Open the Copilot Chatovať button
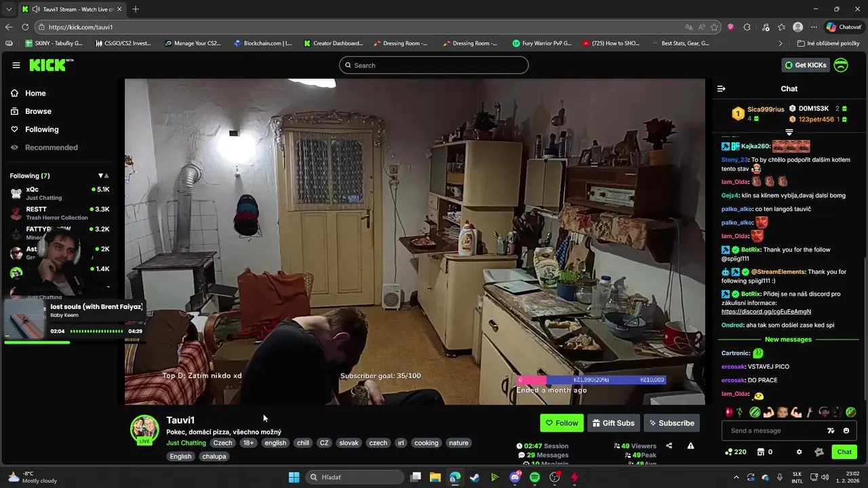Image resolution: width=868 pixels, height=488 pixels. pyautogui.click(x=844, y=27)
